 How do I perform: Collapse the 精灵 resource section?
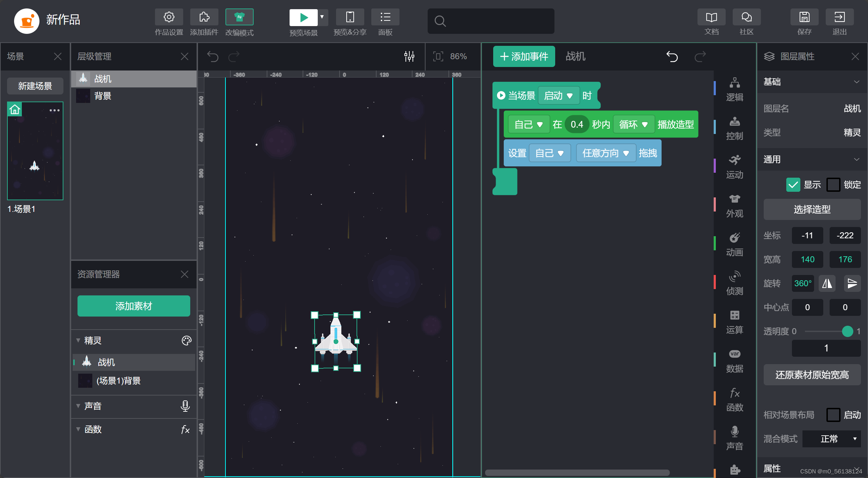[x=78, y=341]
